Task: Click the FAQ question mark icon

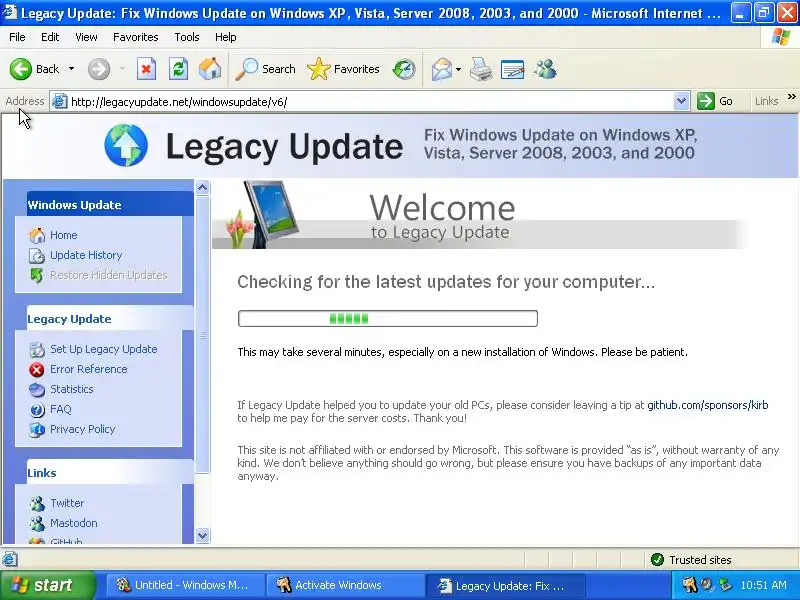Action: click(x=37, y=410)
